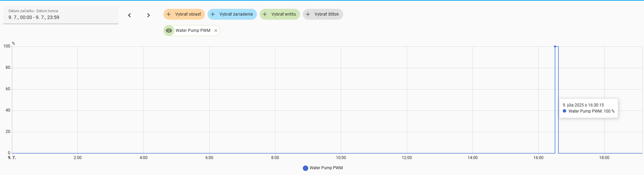Click the plus icon on Vybrať štítok
The height and width of the screenshot is (175, 644).
tap(308, 14)
